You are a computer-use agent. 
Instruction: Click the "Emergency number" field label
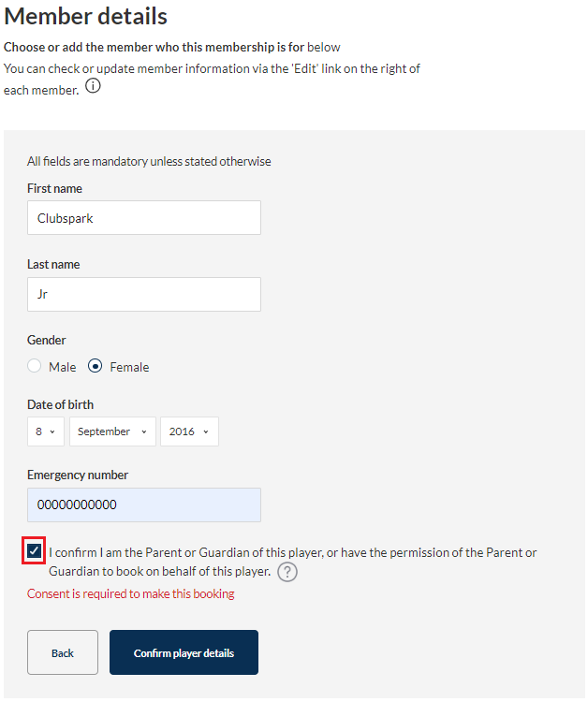(78, 475)
